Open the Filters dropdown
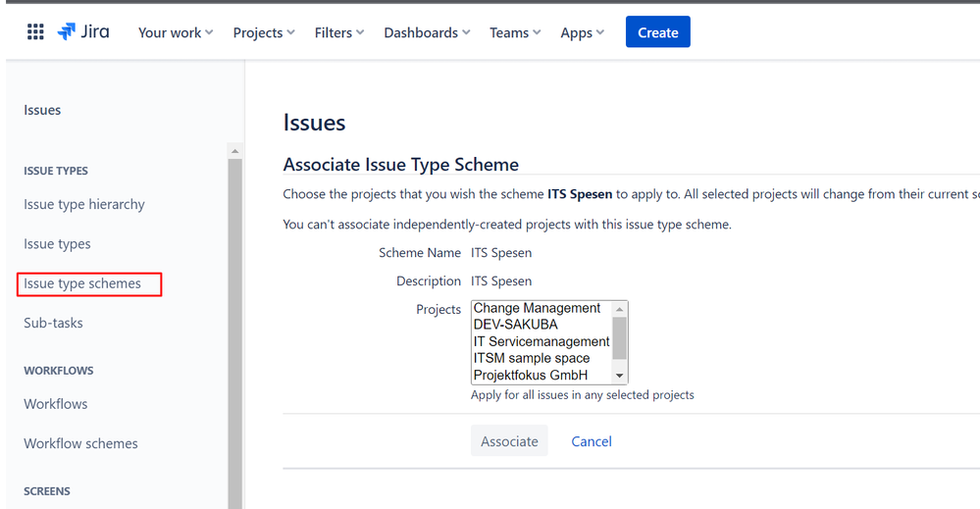This screenshot has width=980, height=509. tap(339, 32)
